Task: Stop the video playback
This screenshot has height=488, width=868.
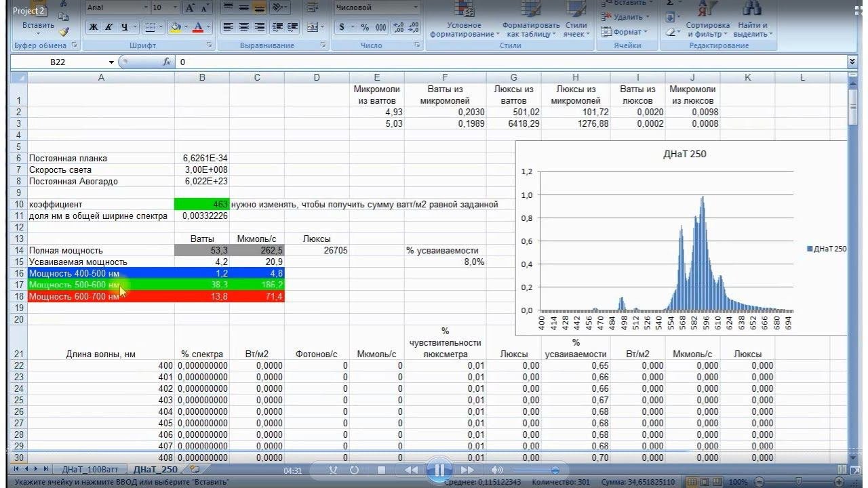Action: click(x=381, y=470)
